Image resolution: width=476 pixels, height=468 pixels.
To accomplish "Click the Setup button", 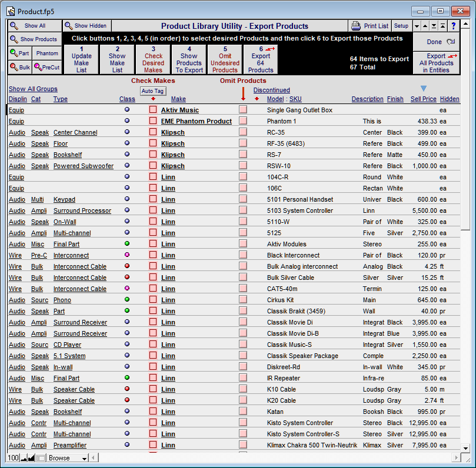I will click(x=401, y=26).
